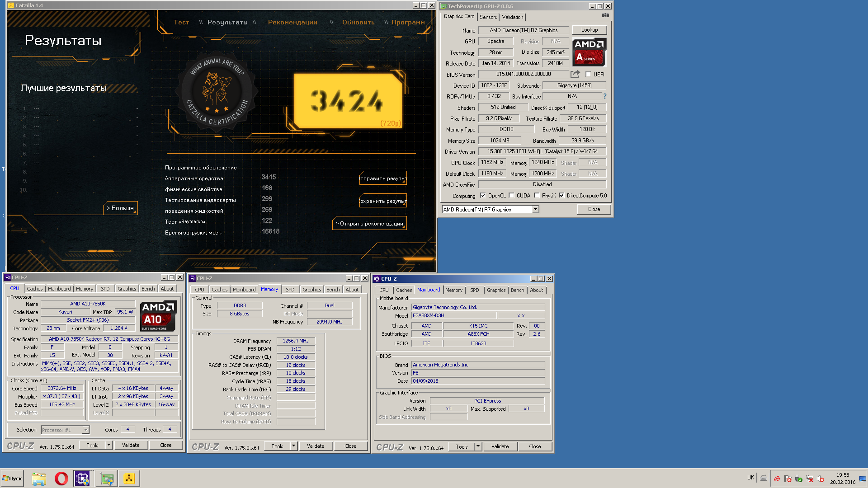Toggle the DirectCompute 5.0 checkbox
Viewport: 868px width, 488px height.
[561, 196]
